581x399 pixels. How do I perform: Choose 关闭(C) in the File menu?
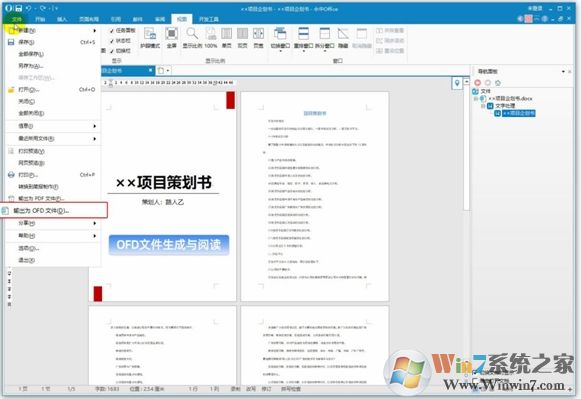point(52,102)
